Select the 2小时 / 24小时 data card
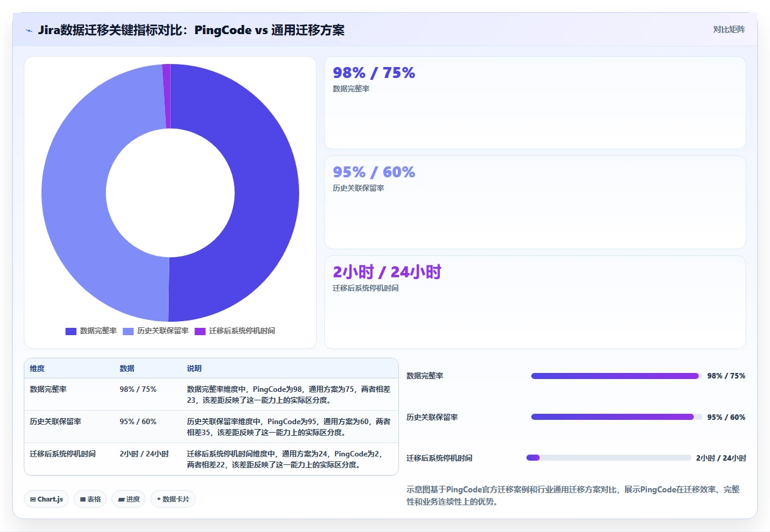 (x=535, y=302)
